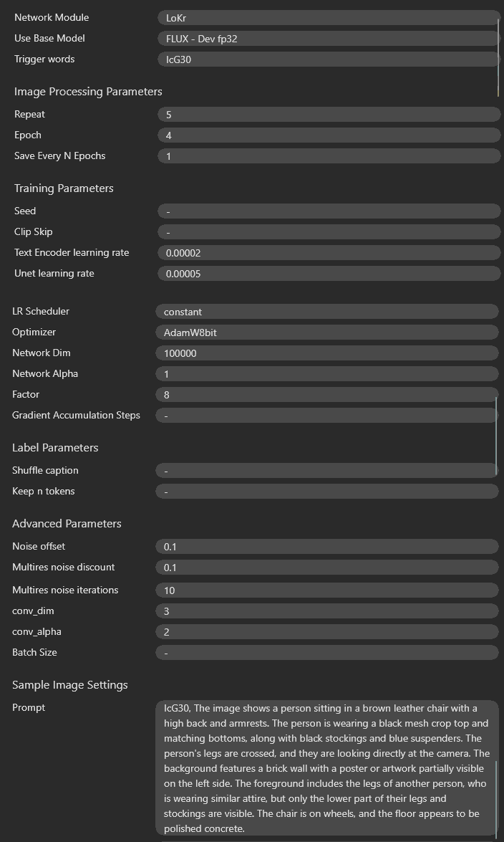Select the Use Base Model field
This screenshot has width=504, height=842.
coord(329,39)
